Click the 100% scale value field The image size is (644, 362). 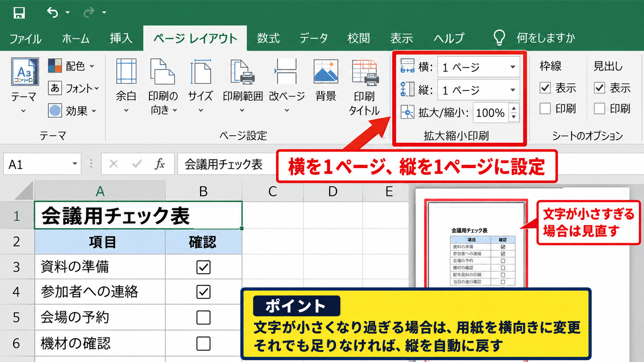point(490,113)
